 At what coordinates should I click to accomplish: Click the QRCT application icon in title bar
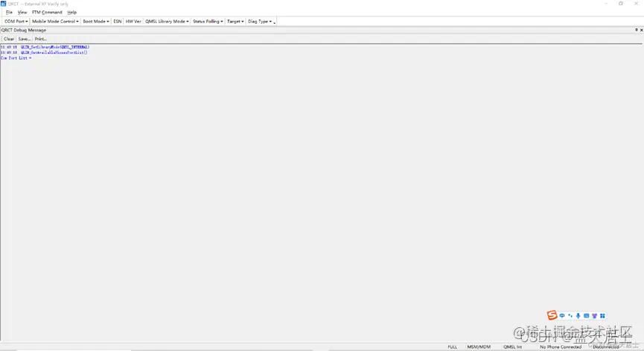pyautogui.click(x=3, y=4)
